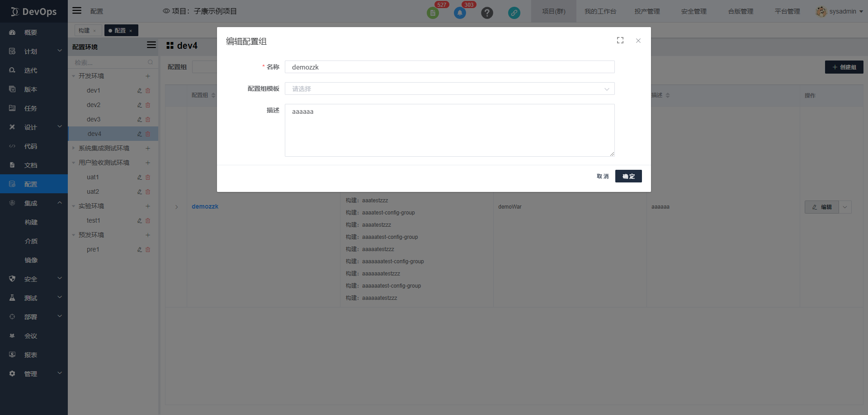Open the 配置环境 panel menu icon
This screenshot has height=415, width=868.
point(151,45)
